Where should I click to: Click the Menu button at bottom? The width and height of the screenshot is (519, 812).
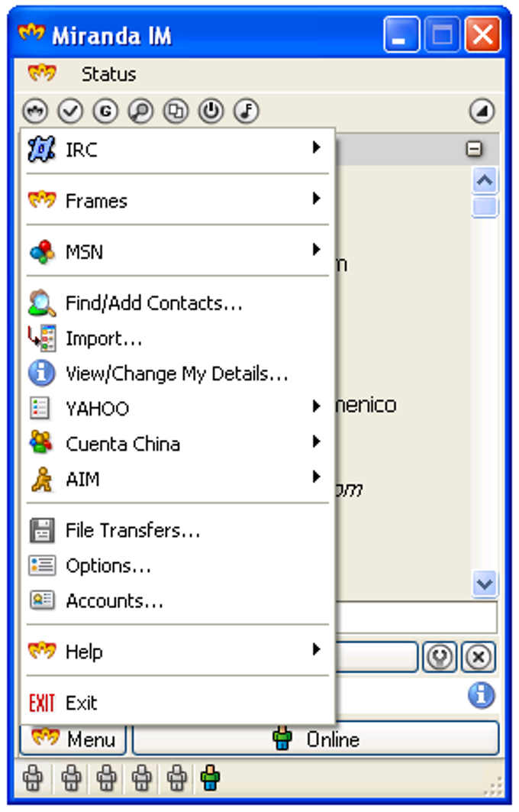click(73, 739)
